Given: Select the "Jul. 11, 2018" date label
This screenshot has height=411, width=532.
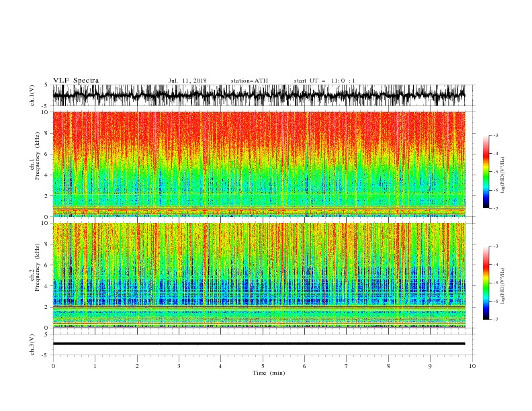Looking at the screenshot, I should coord(187,81).
